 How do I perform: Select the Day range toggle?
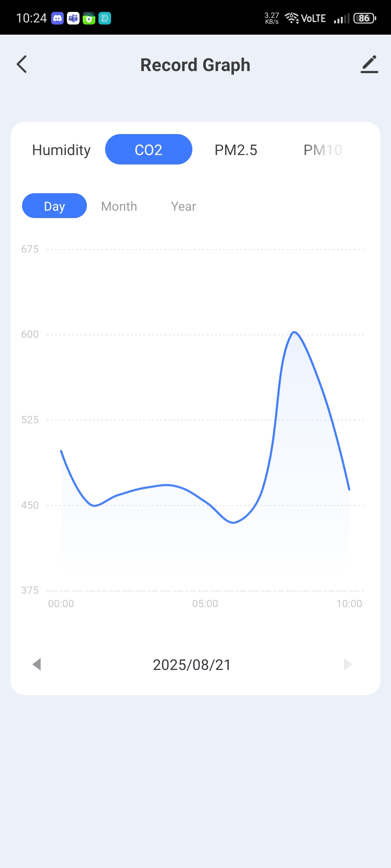pos(54,206)
